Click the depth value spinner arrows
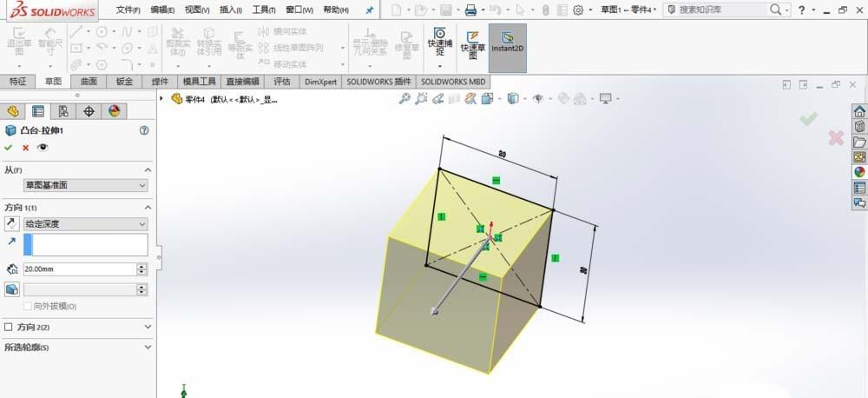Viewport: 868px width, 398px height. [x=141, y=269]
